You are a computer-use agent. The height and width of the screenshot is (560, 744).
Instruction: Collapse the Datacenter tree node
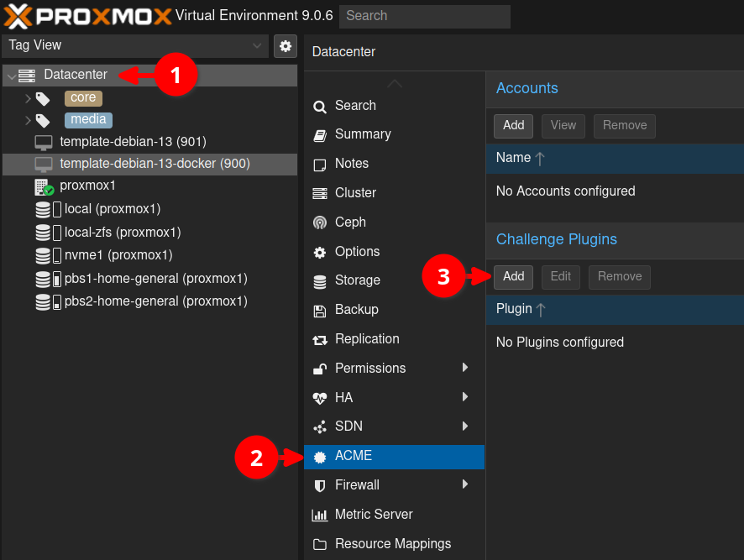(12, 76)
